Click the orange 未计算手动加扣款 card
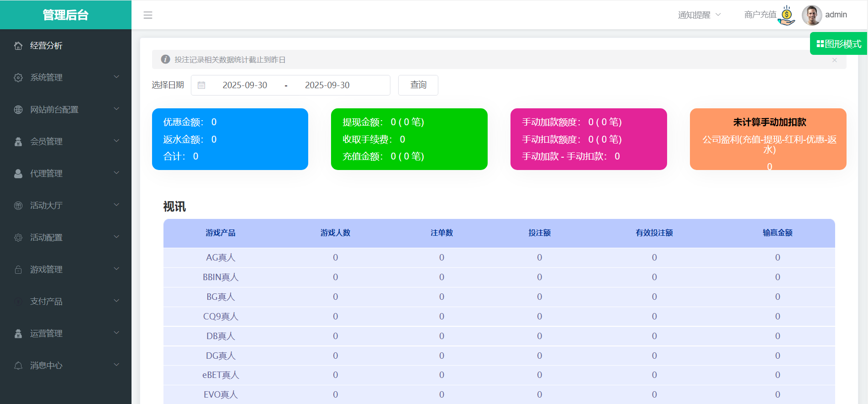Screen dimensions: 868x404 coord(768,139)
